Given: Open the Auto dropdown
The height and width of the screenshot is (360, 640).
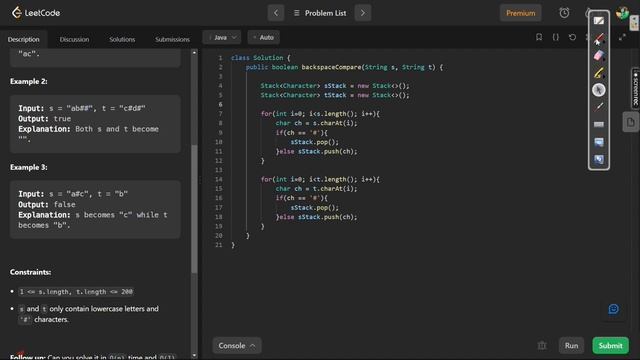Looking at the screenshot, I should point(264,37).
